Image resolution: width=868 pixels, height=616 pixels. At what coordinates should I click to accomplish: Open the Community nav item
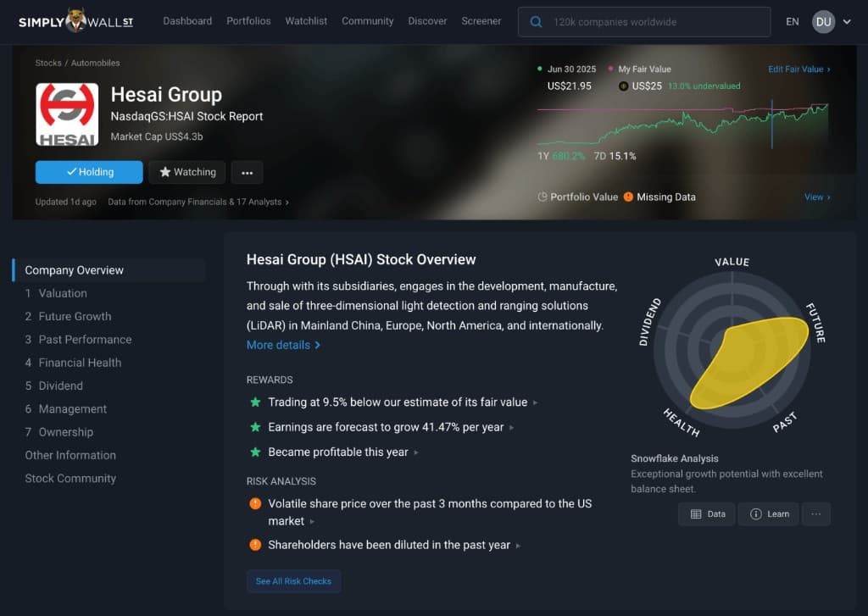(368, 21)
